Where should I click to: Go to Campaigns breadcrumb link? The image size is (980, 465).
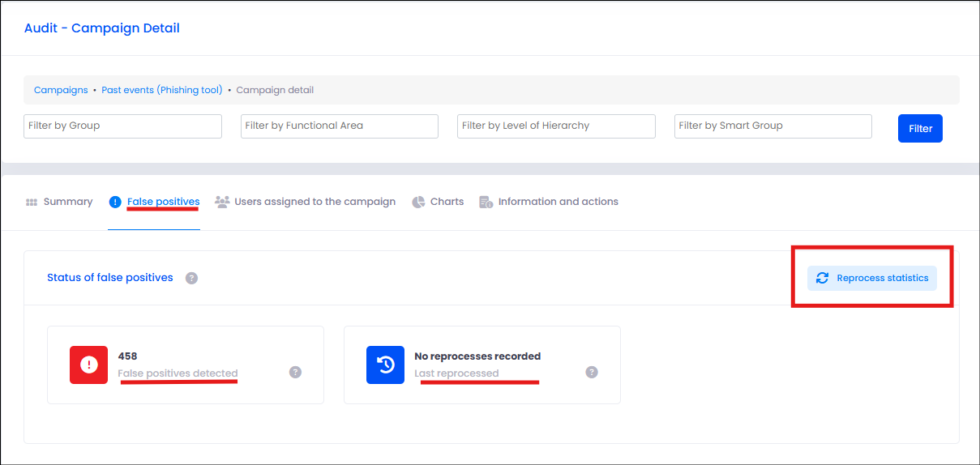61,90
